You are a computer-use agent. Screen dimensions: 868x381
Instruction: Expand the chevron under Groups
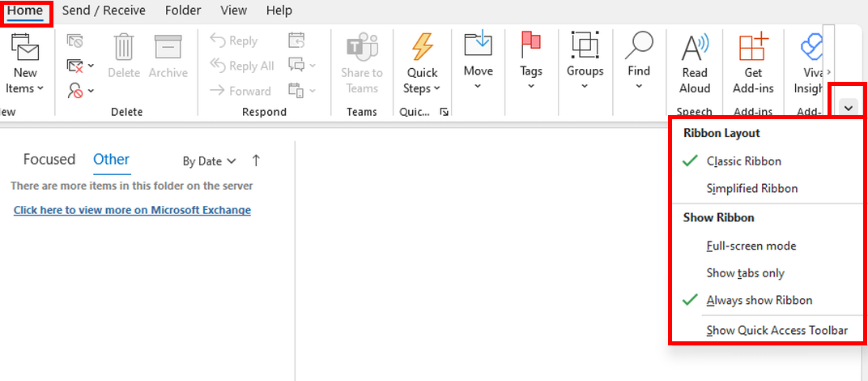click(x=585, y=86)
